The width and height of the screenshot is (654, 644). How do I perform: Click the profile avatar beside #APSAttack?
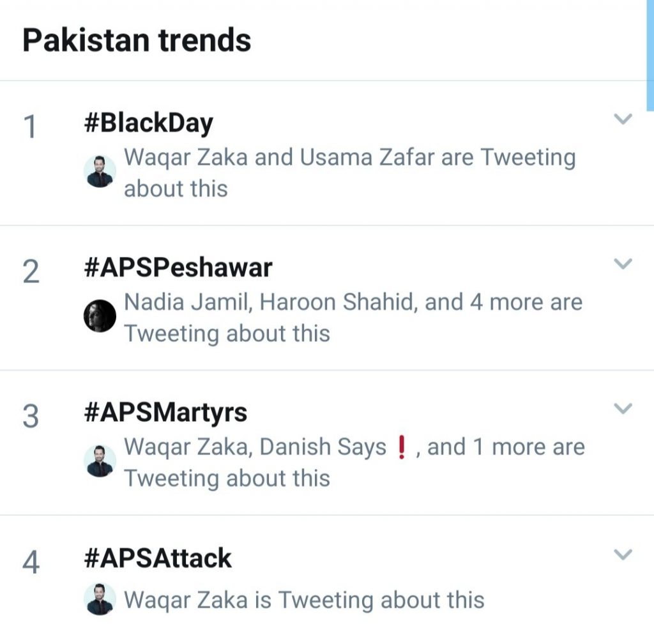pos(100,599)
